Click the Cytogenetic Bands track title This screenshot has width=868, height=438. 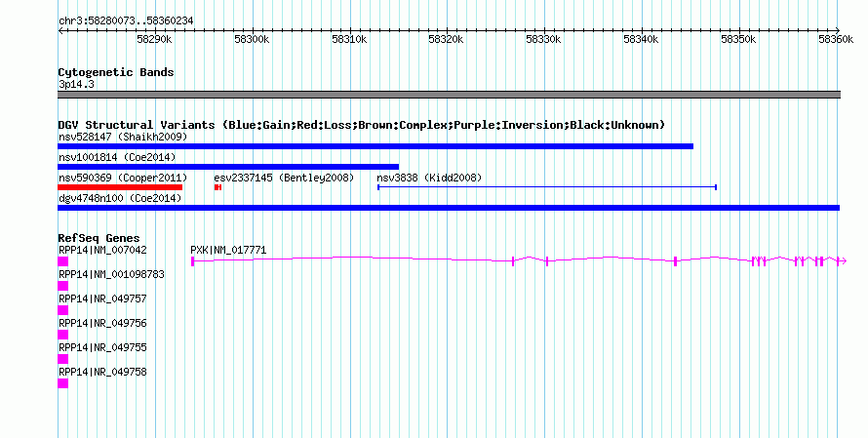coord(116,72)
